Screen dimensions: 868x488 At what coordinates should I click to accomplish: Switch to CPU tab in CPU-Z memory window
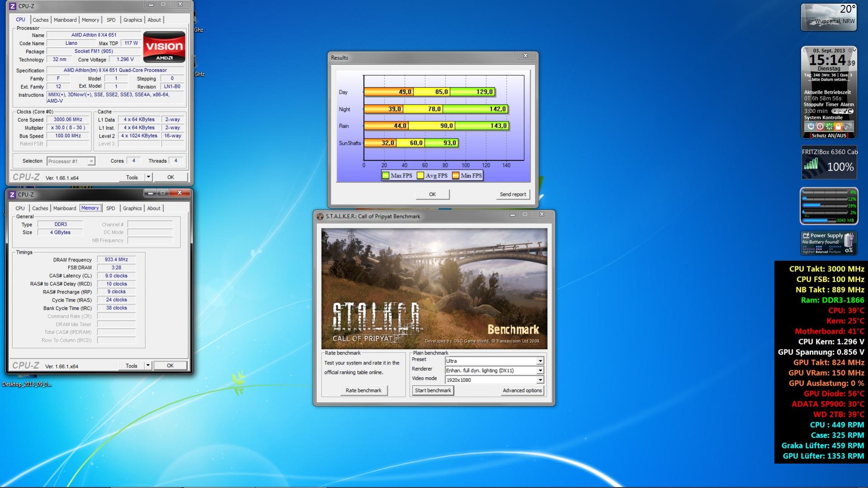click(20, 208)
